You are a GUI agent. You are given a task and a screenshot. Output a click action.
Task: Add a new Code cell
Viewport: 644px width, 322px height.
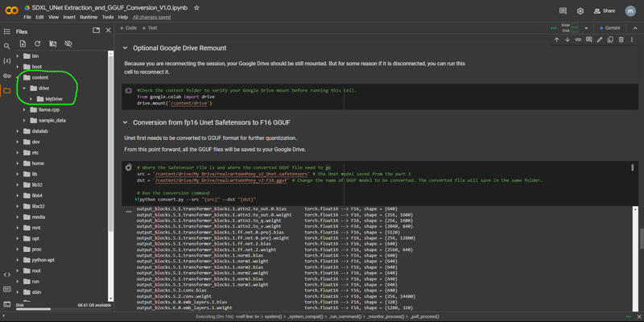(x=129, y=27)
